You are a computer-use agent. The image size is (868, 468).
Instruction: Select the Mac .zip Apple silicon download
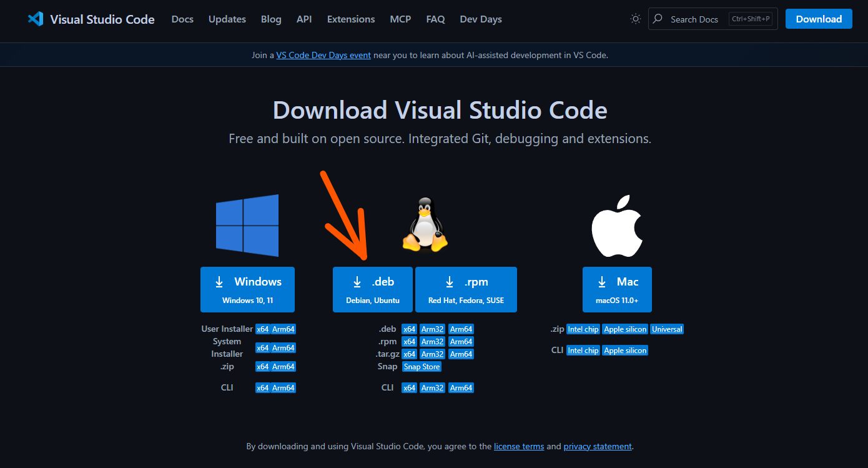(625, 329)
